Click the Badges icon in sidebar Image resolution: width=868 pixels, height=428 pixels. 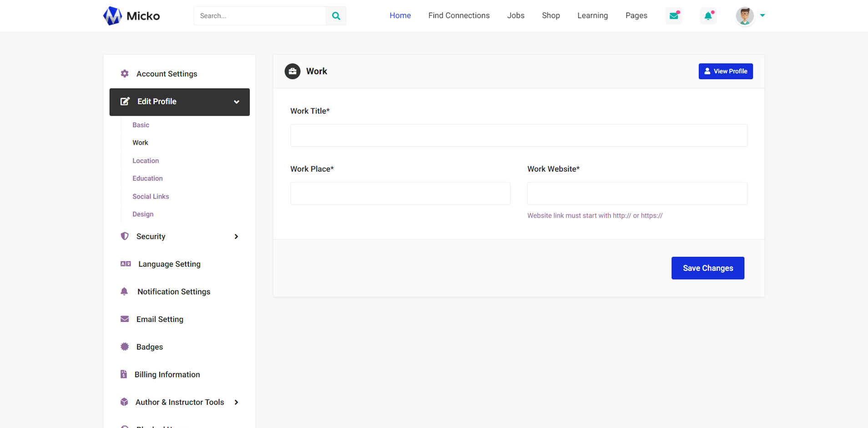(125, 347)
